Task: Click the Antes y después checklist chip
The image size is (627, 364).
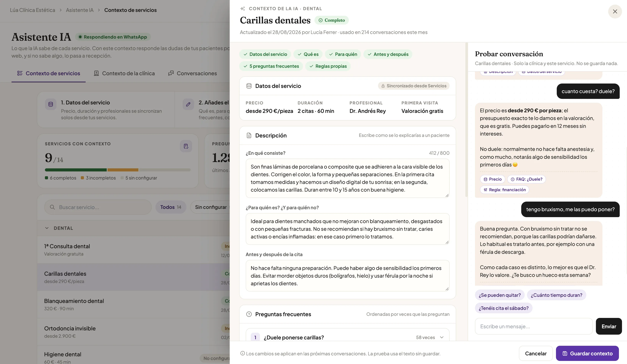Action: 388,54
